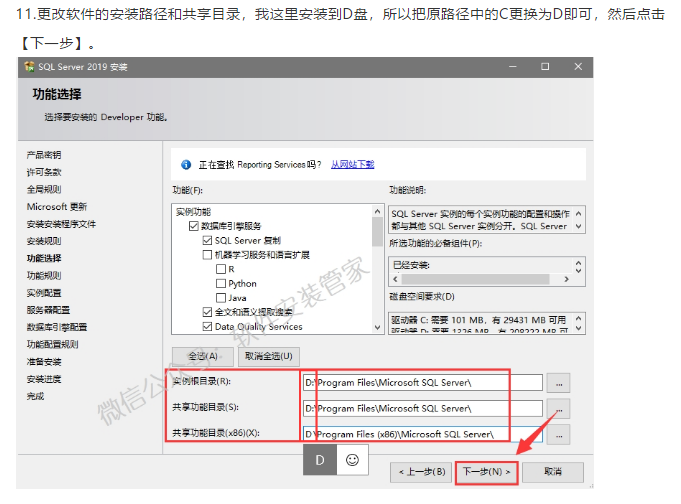Click the features list scroll up arrow
The image size is (681, 504).
377,211
